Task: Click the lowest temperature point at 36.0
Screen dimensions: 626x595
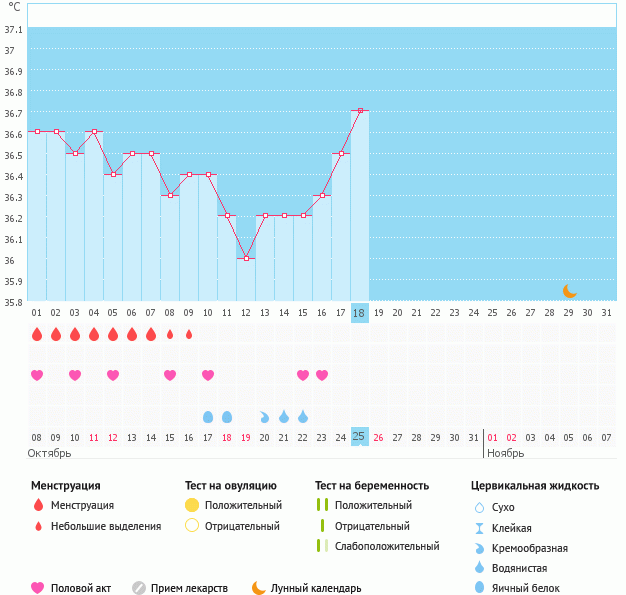Action: coord(246,258)
